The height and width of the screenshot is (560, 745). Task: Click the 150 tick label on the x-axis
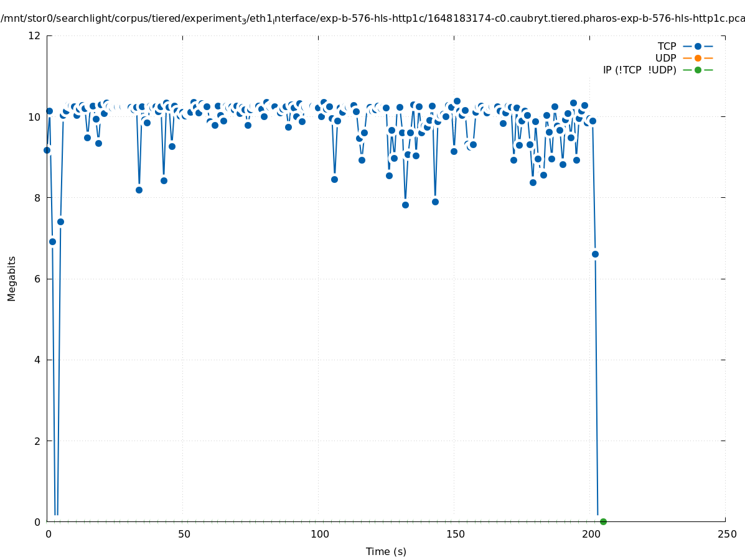point(454,534)
